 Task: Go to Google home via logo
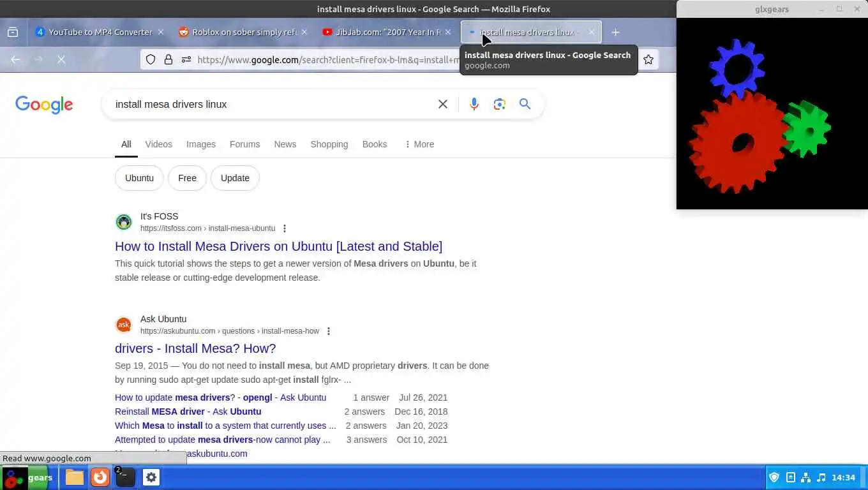[44, 105]
